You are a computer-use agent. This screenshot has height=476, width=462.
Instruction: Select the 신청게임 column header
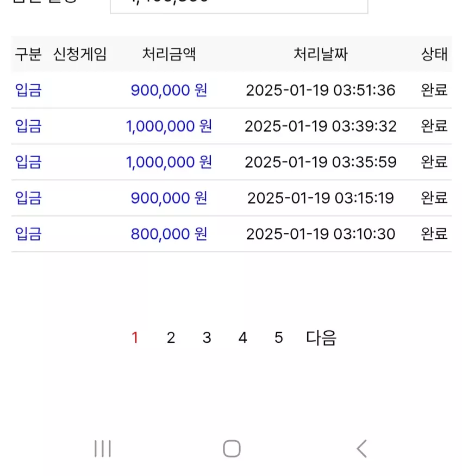pyautogui.click(x=80, y=54)
